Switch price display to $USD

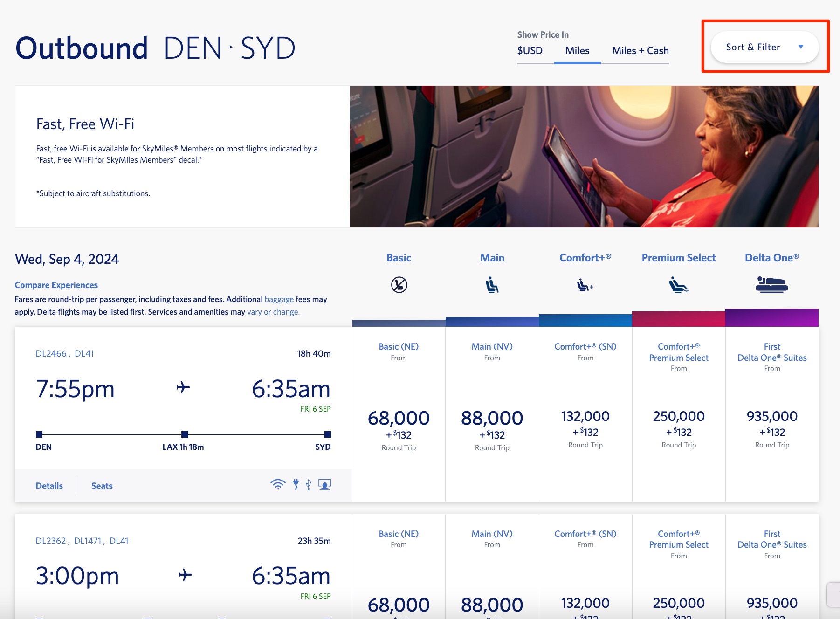coord(529,50)
